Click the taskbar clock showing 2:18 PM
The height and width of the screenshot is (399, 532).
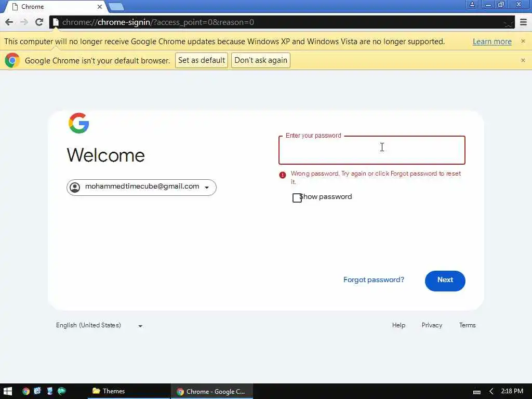[x=512, y=391]
